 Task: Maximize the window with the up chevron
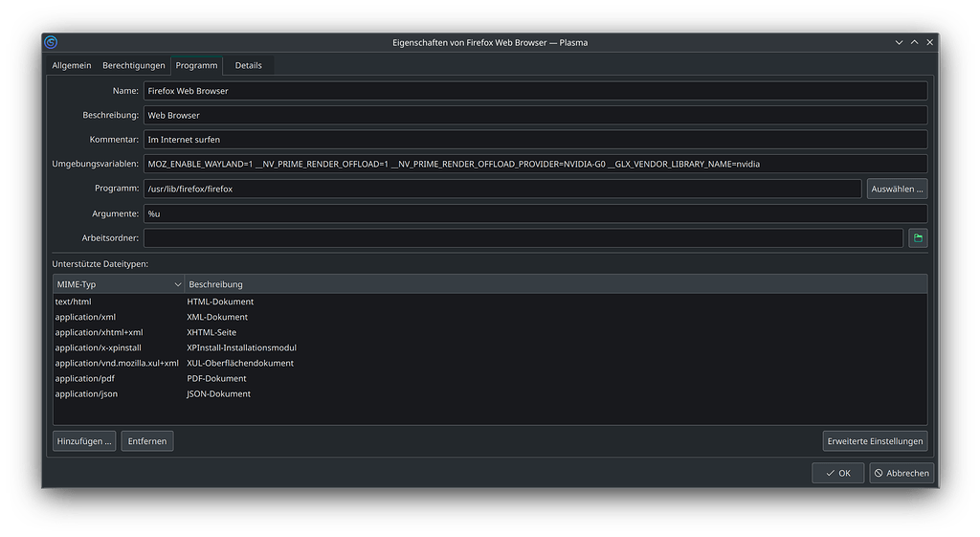pos(914,42)
